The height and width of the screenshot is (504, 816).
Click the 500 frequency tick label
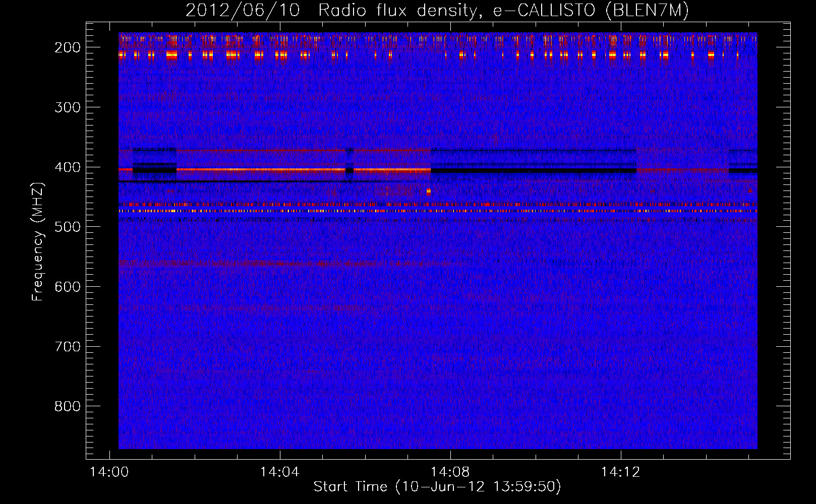[68, 227]
